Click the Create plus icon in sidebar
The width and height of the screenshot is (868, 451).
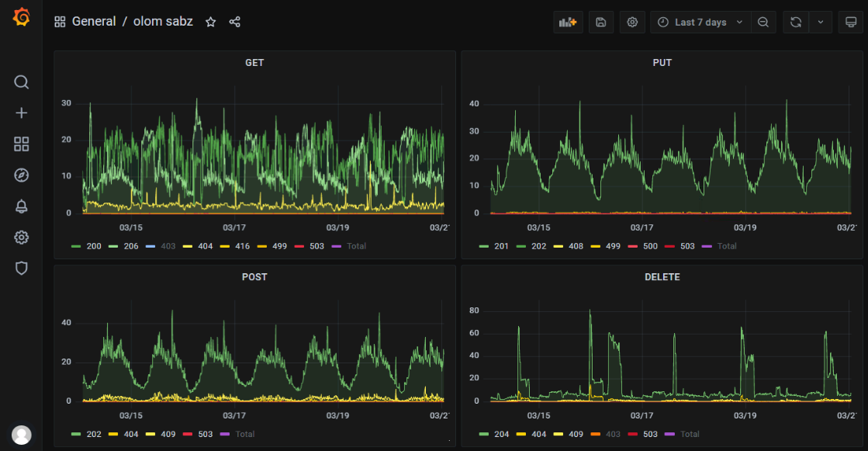pyautogui.click(x=22, y=113)
